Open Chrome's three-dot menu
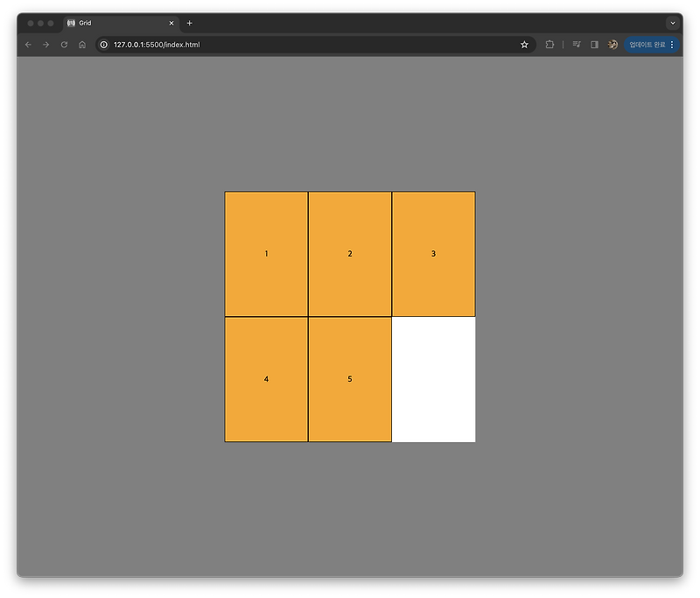This screenshot has height=598, width=700. pos(673,44)
